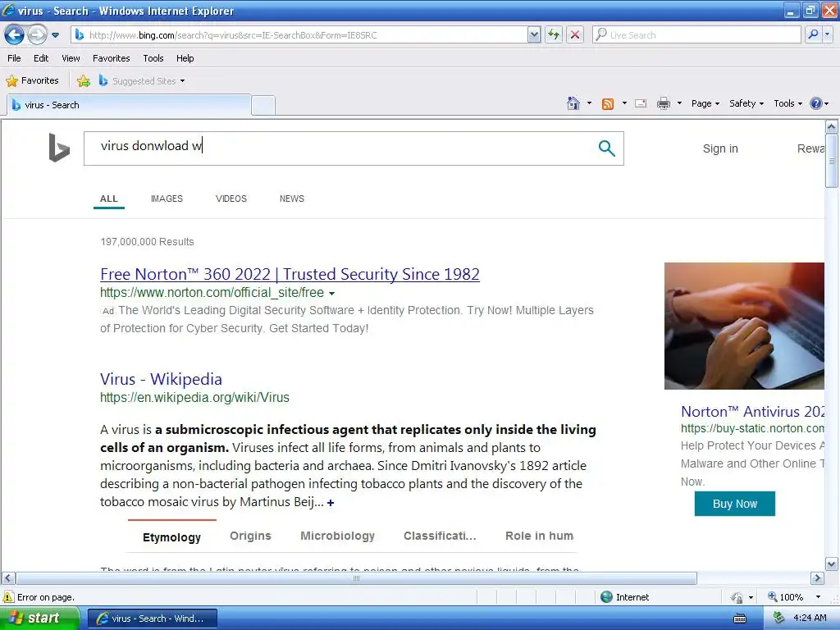
Task: Click the Sign in link
Action: coord(720,149)
